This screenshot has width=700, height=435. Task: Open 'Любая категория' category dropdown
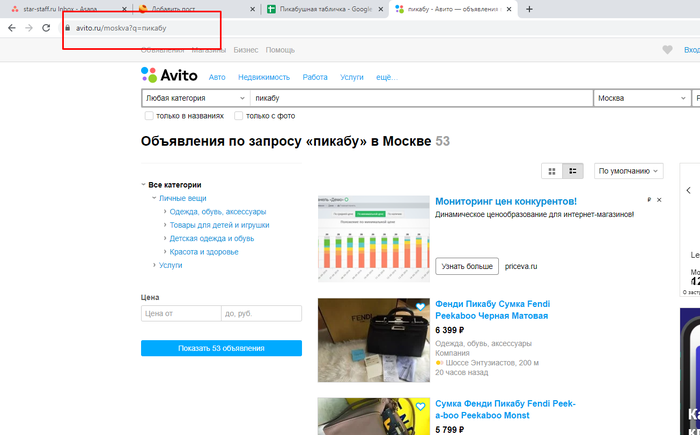(195, 98)
